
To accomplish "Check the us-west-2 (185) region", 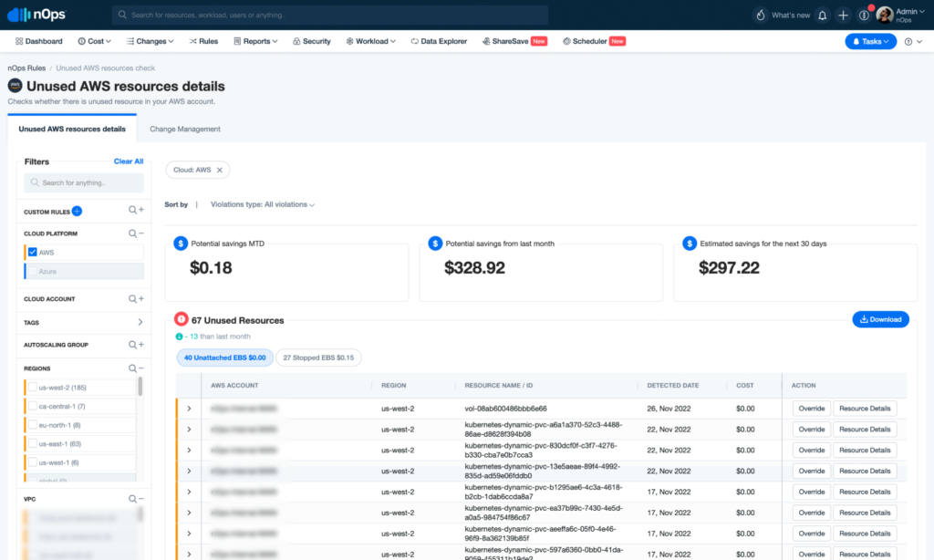I will click(33, 388).
